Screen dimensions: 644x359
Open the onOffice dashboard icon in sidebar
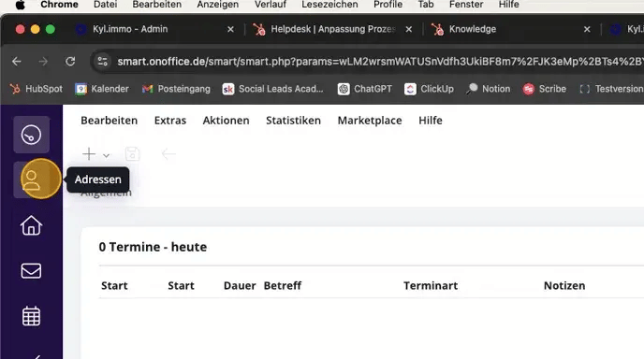pos(31,135)
